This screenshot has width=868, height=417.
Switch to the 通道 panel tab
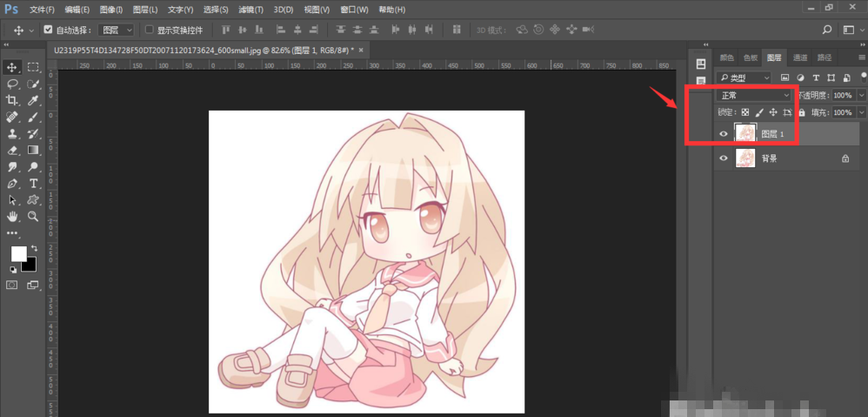click(x=799, y=57)
